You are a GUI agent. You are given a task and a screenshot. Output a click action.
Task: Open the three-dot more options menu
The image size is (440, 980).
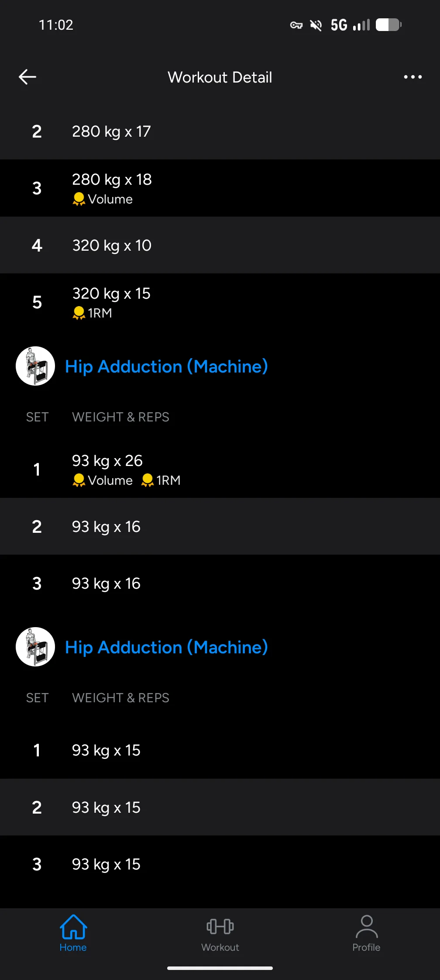pyautogui.click(x=412, y=77)
